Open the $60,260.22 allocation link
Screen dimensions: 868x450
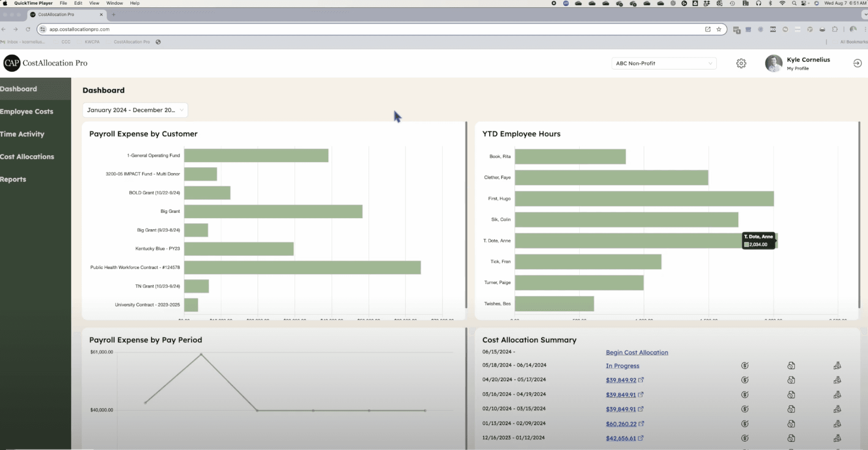[x=621, y=424]
